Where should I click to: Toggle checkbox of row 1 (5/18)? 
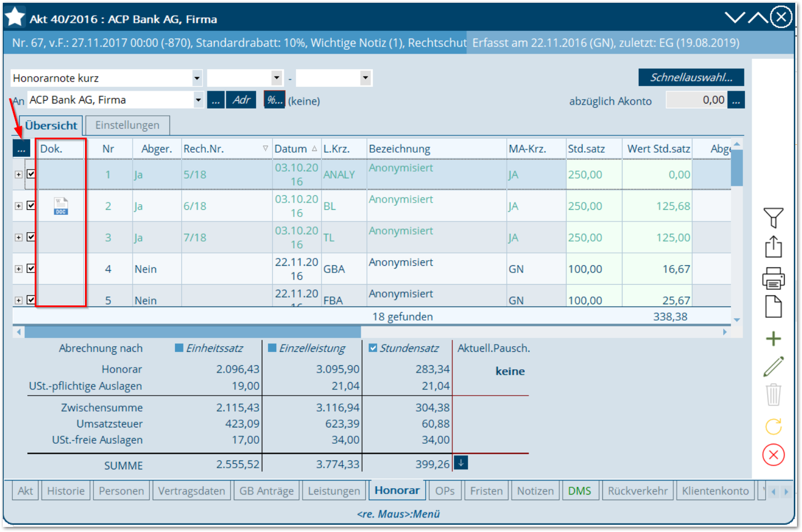coord(31,174)
